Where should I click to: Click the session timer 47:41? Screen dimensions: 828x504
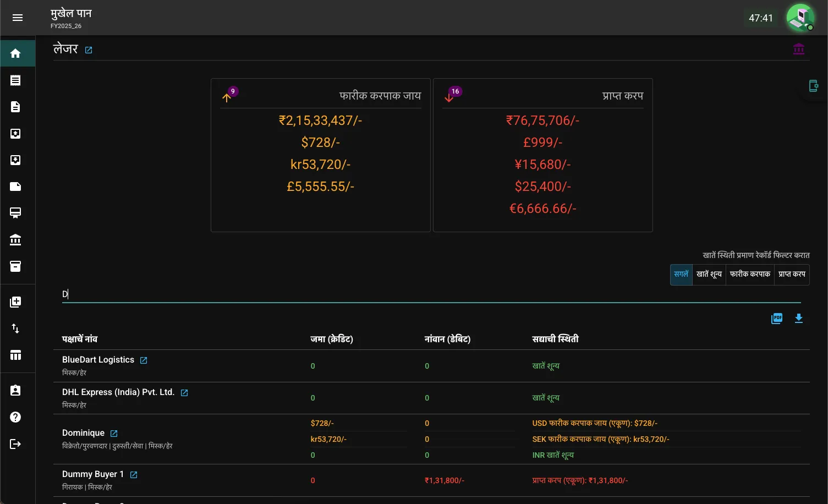(761, 18)
